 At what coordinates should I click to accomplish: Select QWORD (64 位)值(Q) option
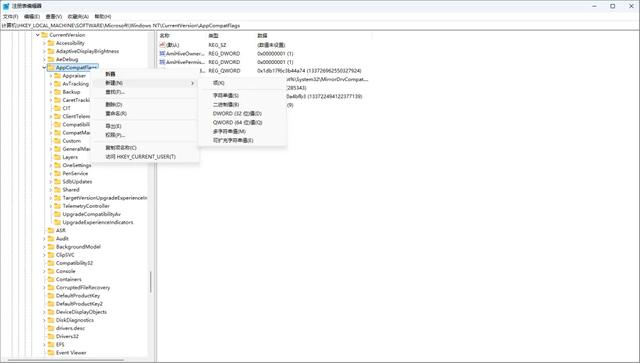tap(242, 122)
